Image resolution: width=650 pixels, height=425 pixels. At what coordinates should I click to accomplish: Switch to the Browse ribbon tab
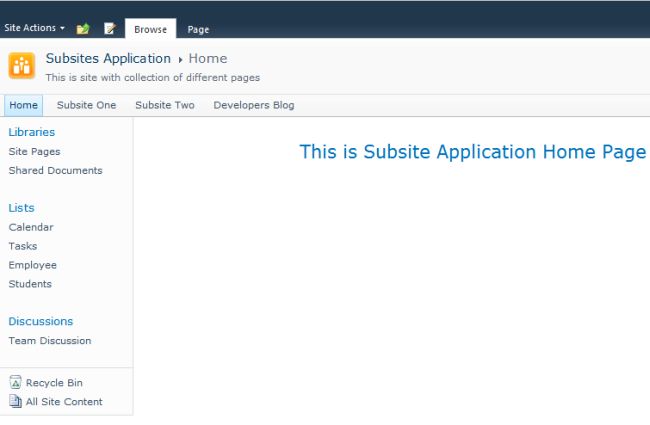[x=150, y=29]
